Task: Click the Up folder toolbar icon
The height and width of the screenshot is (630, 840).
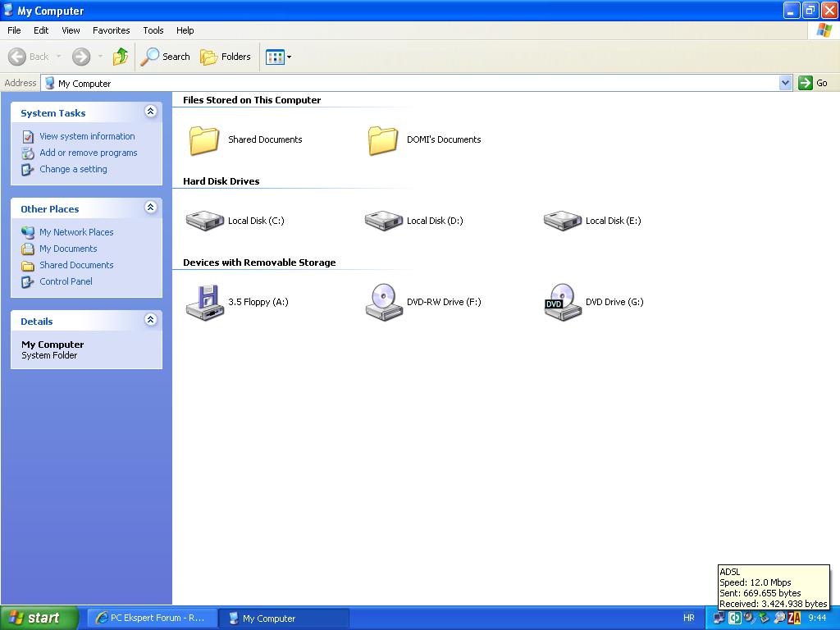Action: pos(121,57)
